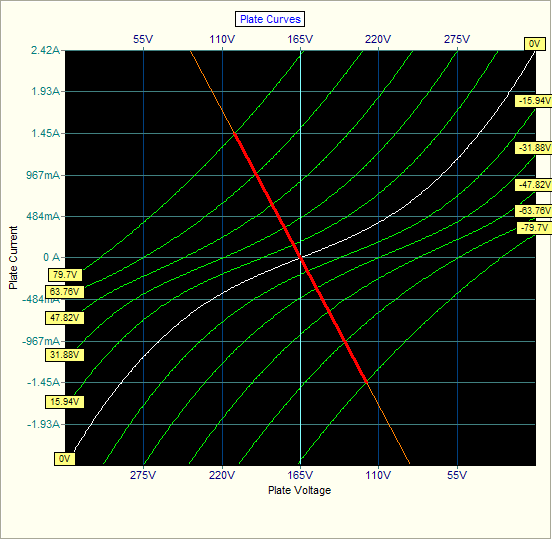This screenshot has width=552, height=540.
Task: Click the -31.88V curve label
Action: coord(533,147)
